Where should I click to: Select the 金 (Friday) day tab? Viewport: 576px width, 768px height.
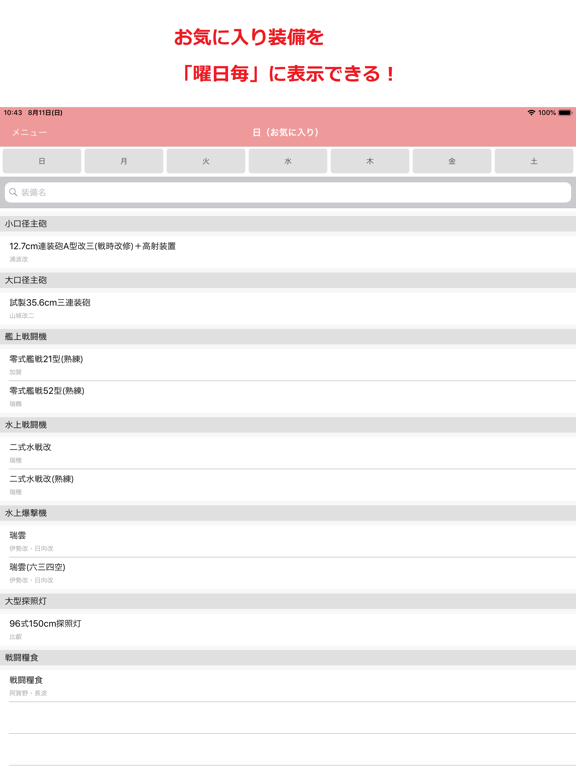[452, 161]
